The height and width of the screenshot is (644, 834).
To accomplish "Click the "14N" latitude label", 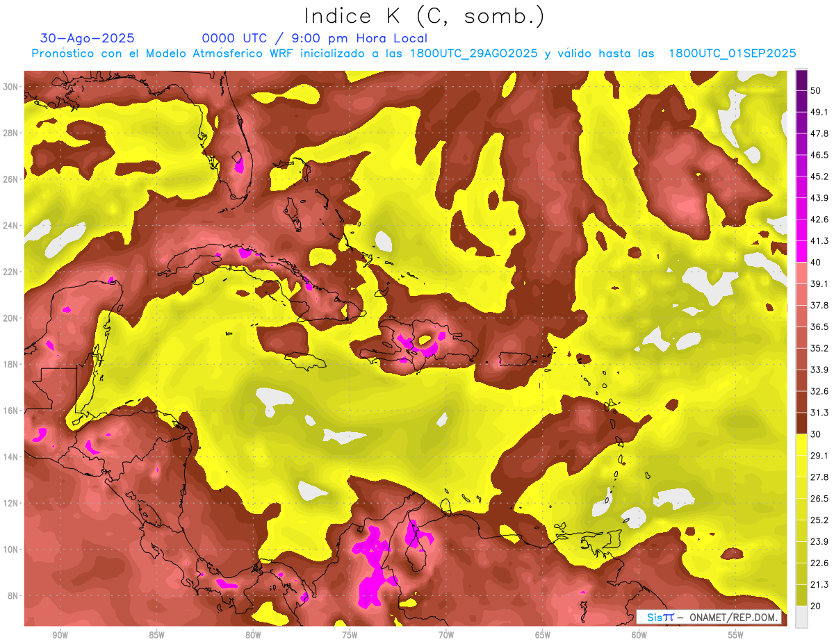I will [10, 457].
